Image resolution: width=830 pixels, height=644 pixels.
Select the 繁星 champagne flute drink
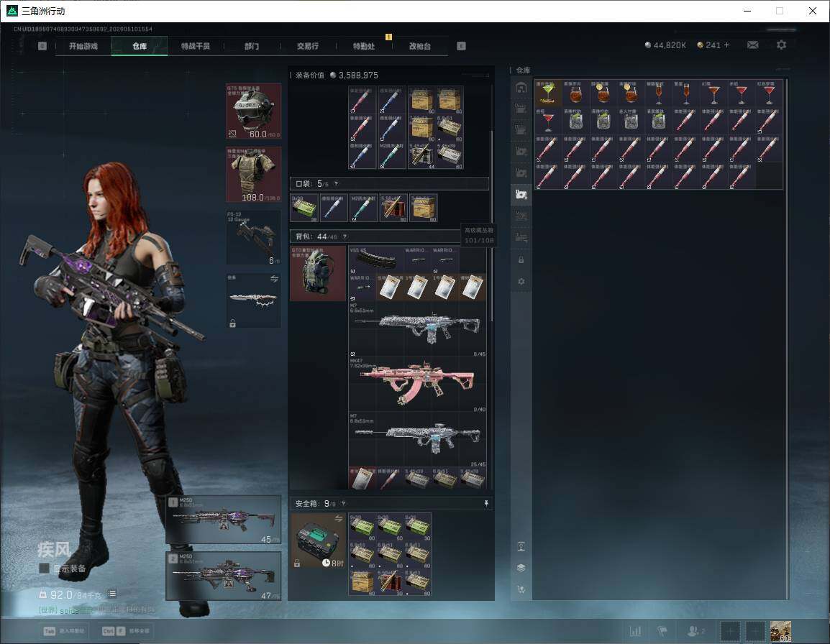686,93
